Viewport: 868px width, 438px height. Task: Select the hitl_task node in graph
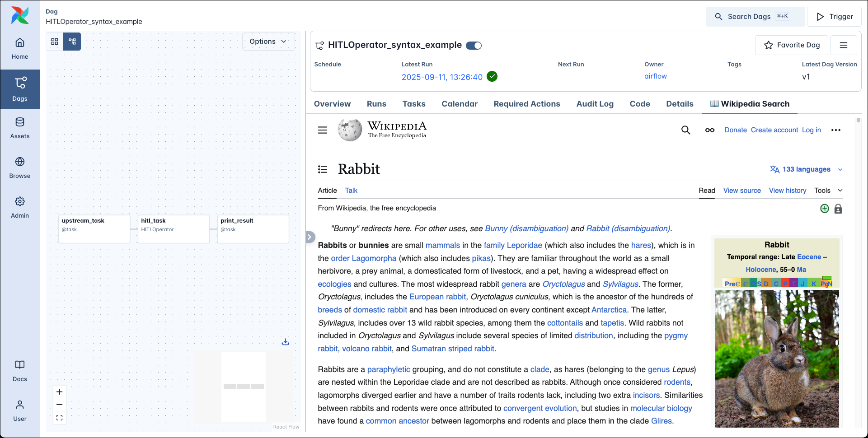tap(174, 229)
